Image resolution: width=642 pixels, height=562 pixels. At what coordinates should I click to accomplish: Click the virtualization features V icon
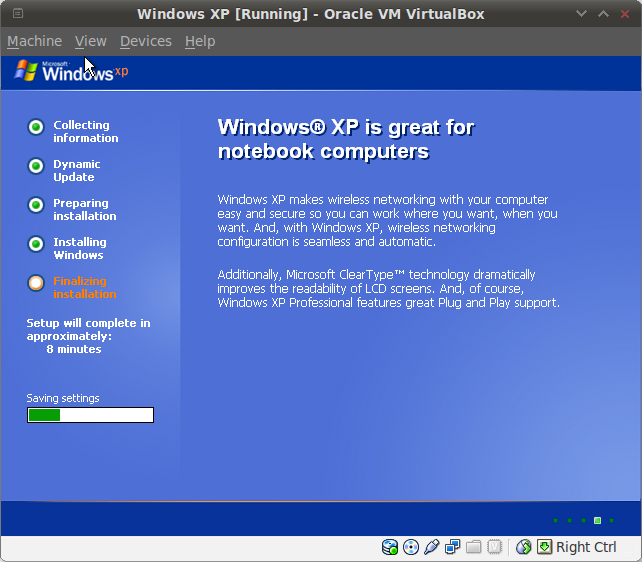(494, 547)
